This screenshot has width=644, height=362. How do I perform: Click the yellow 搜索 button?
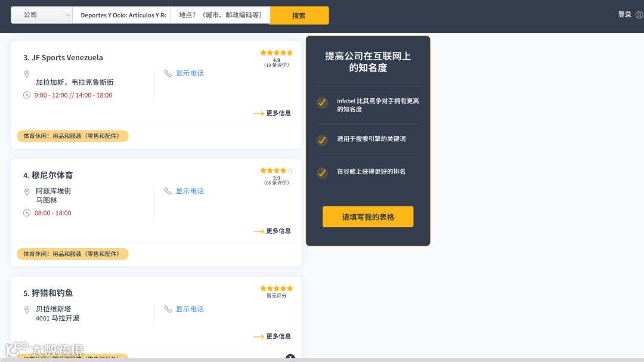click(299, 15)
